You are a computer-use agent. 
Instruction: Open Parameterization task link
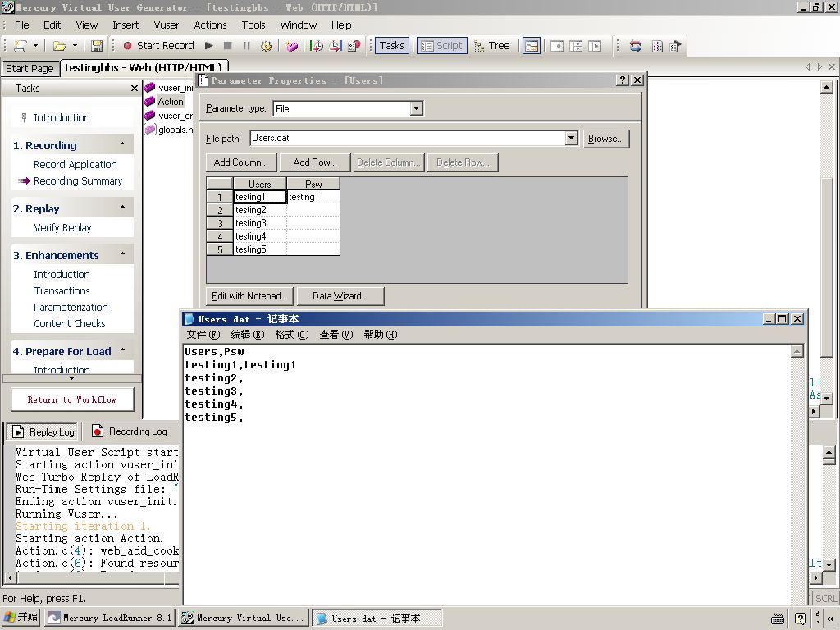71,308
